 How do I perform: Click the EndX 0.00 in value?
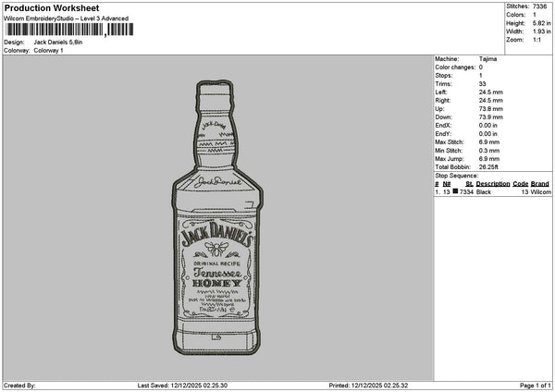487,126
